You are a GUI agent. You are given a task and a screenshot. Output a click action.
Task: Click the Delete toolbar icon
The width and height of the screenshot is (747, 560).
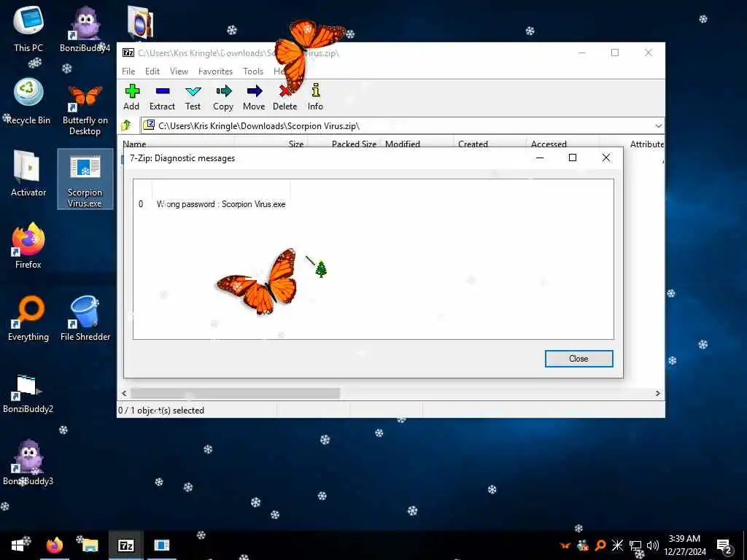(285, 97)
